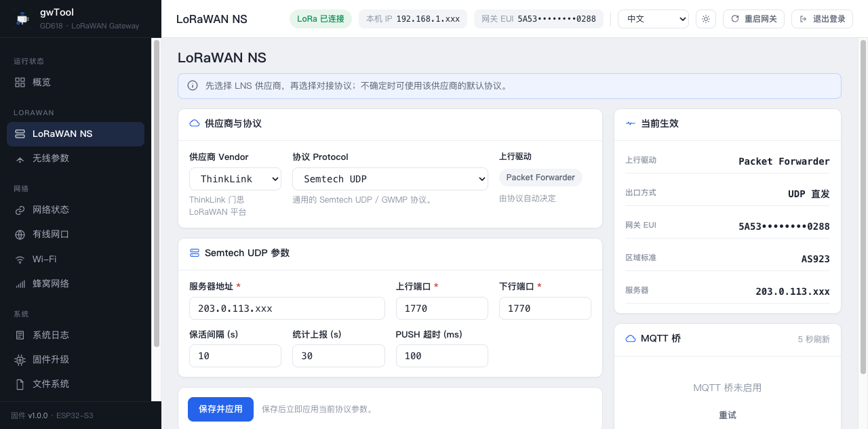The image size is (868, 429).
Task: Click the 区域标准 AS923 value
Action: click(815, 259)
